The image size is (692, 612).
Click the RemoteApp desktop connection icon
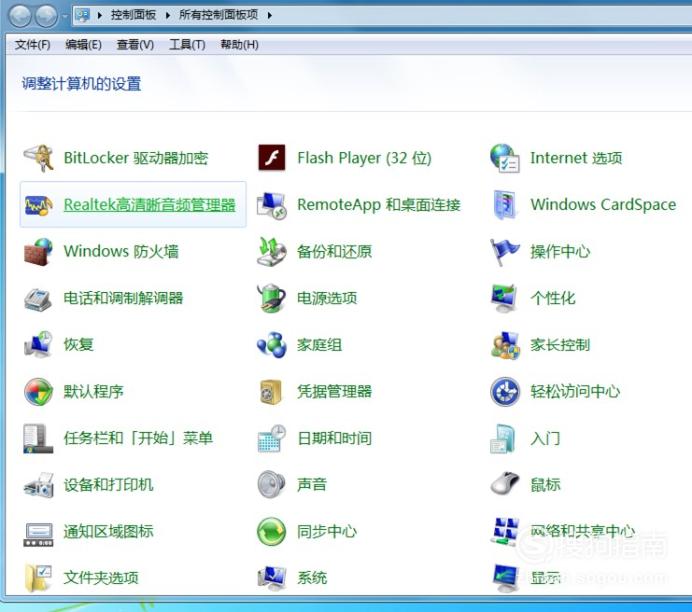coord(271,205)
